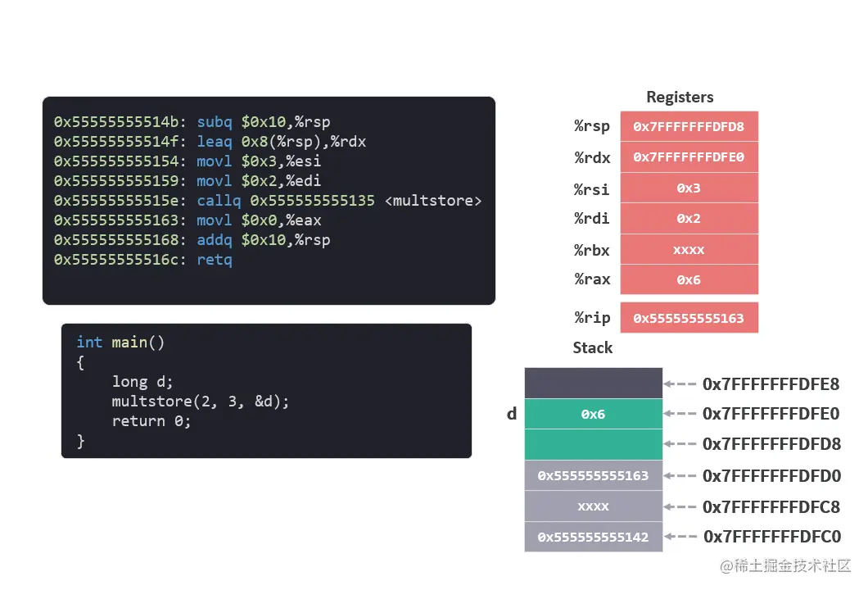Click the Stack heading
The width and height of the screenshot is (868, 590).
[592, 347]
